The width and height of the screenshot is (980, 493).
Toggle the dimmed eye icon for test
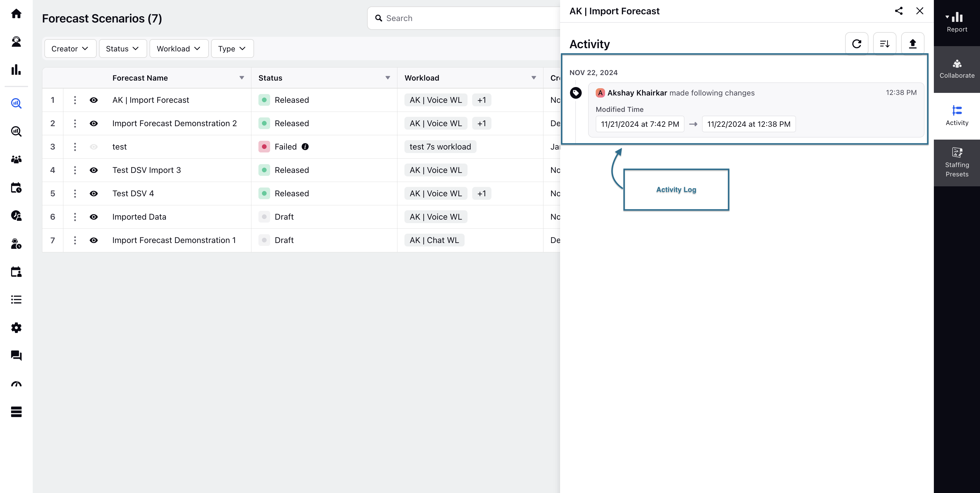(x=93, y=147)
